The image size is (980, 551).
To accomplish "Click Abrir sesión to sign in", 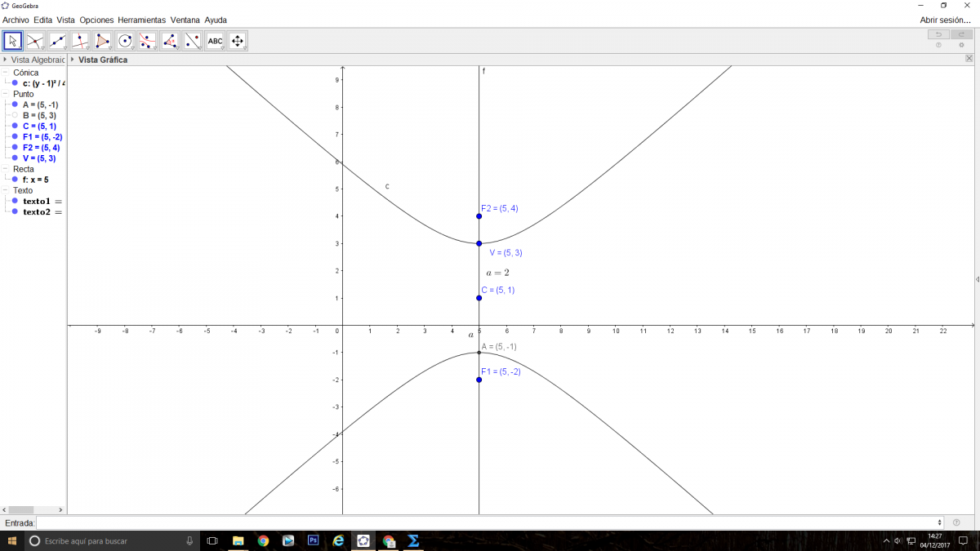I will 945,20.
